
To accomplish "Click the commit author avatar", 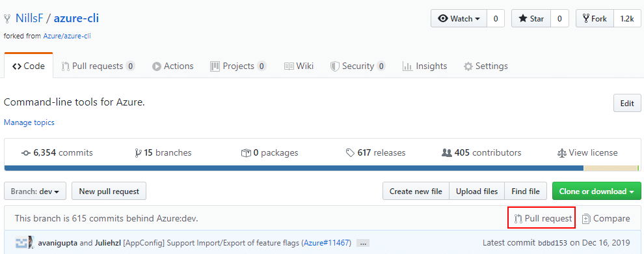I will pos(24,242).
